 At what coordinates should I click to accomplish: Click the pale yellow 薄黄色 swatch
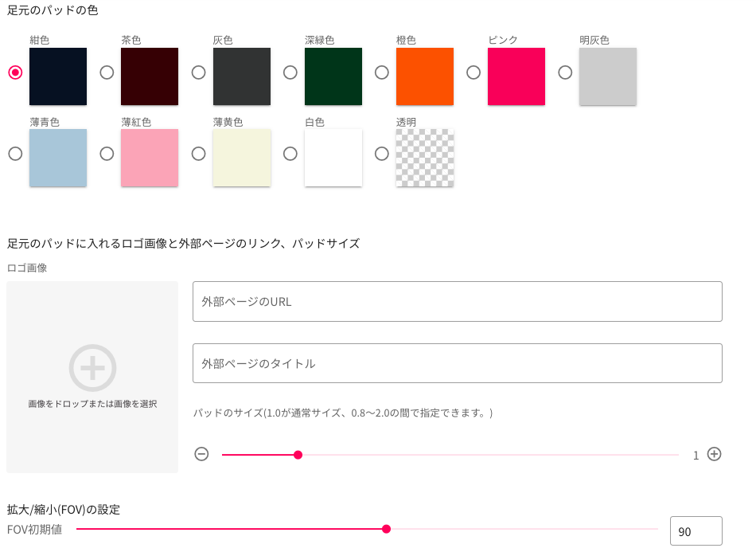(242, 158)
